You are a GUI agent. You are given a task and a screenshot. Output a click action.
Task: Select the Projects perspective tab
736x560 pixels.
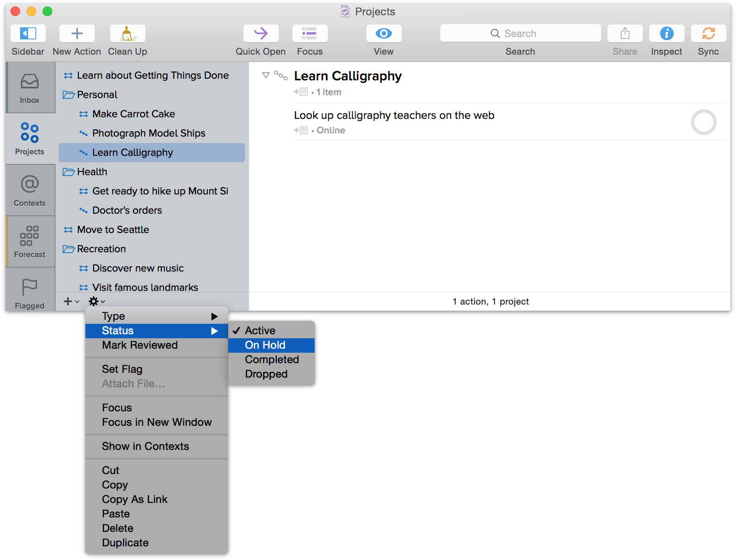click(30, 139)
